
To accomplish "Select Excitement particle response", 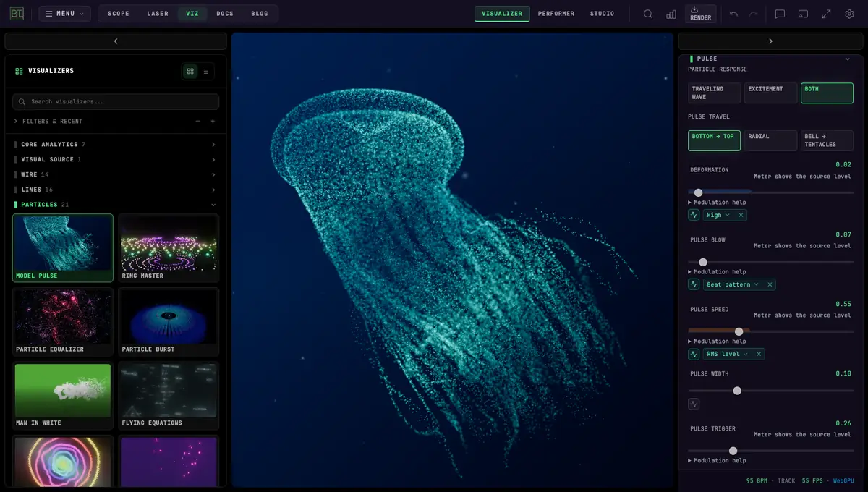I will [x=770, y=93].
